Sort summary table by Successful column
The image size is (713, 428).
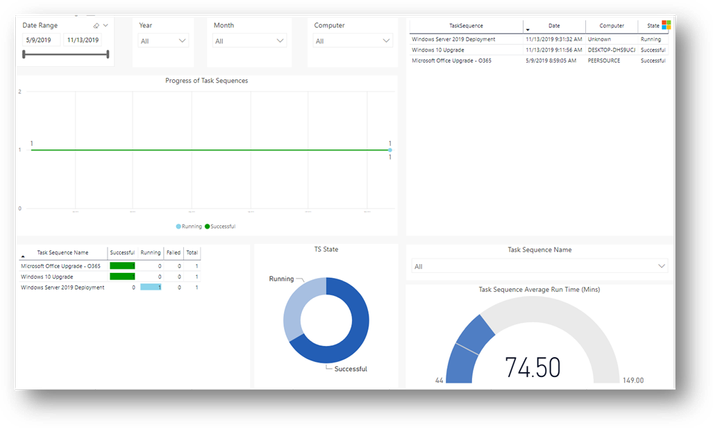pos(122,252)
